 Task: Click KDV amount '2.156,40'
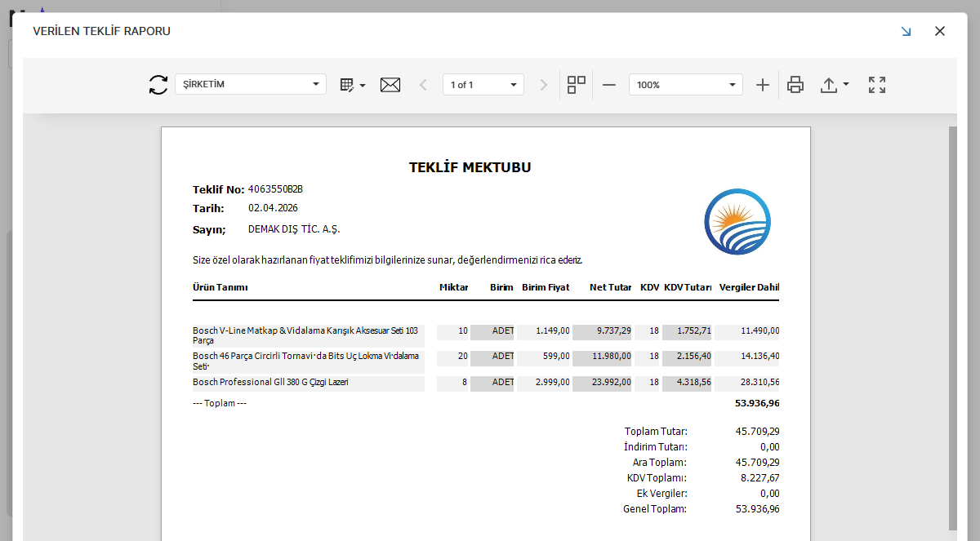click(694, 357)
